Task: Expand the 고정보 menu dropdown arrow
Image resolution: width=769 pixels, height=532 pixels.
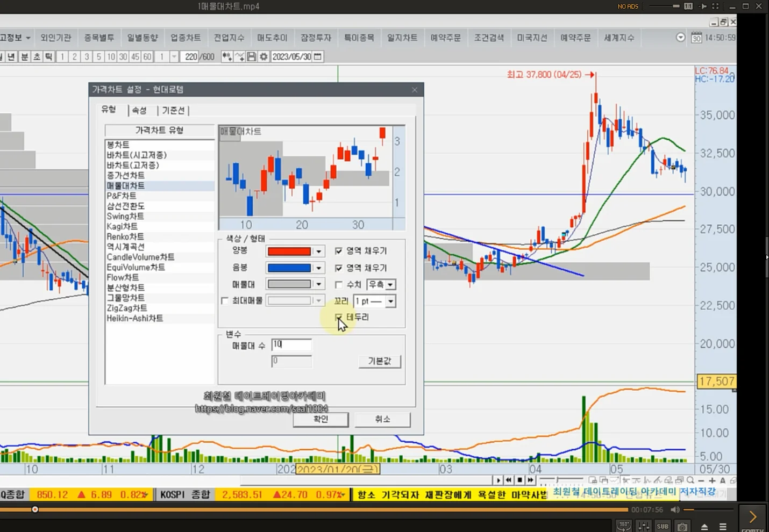Action: (29, 38)
